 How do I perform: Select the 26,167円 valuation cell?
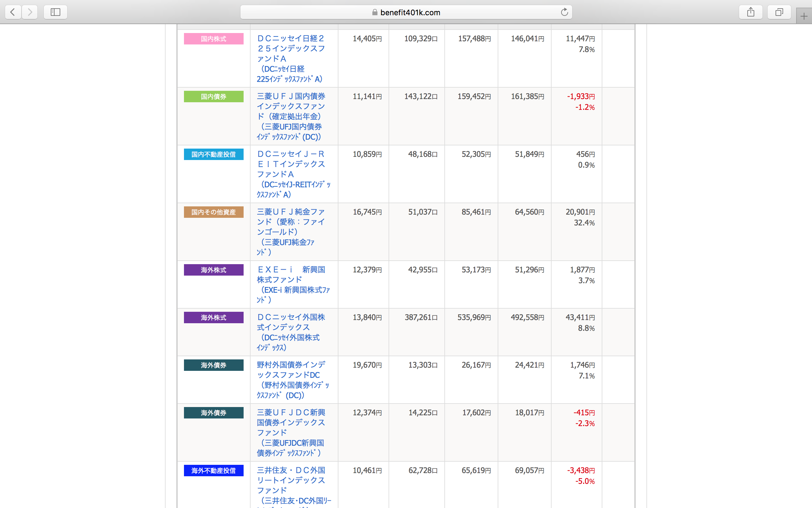(x=476, y=365)
